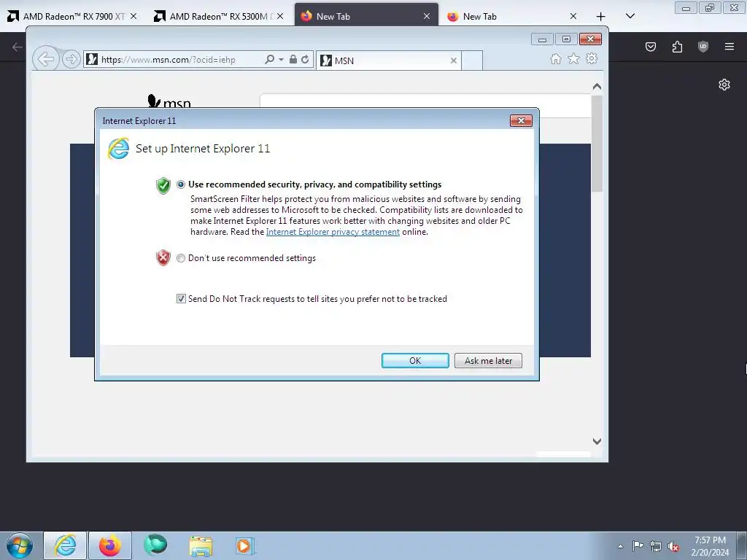The height and width of the screenshot is (560, 747).
Task: Click the Firefox Pocket save icon
Action: 651,47
